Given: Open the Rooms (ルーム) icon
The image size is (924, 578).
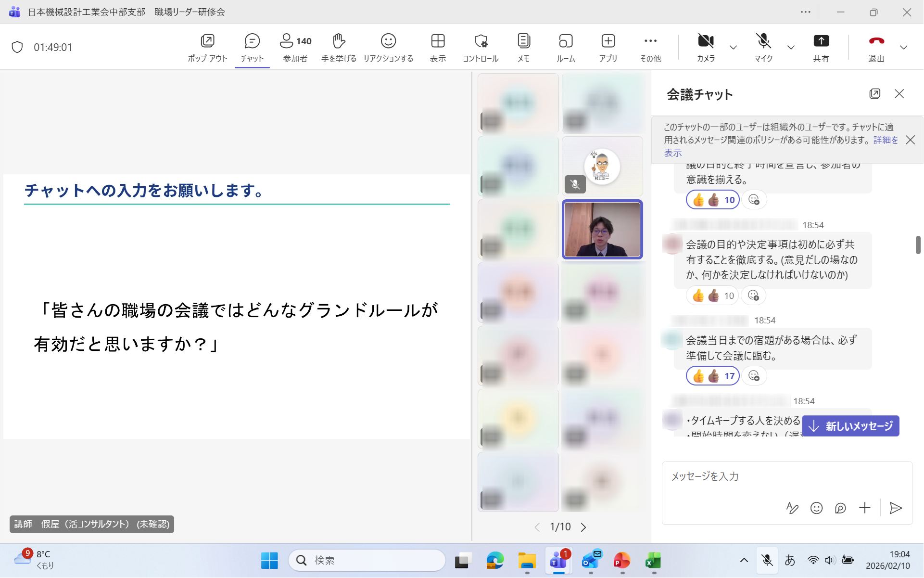Looking at the screenshot, I should (x=566, y=47).
